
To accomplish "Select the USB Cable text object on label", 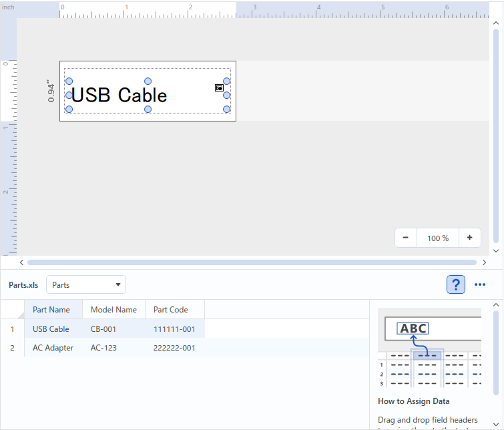I will 119,95.
